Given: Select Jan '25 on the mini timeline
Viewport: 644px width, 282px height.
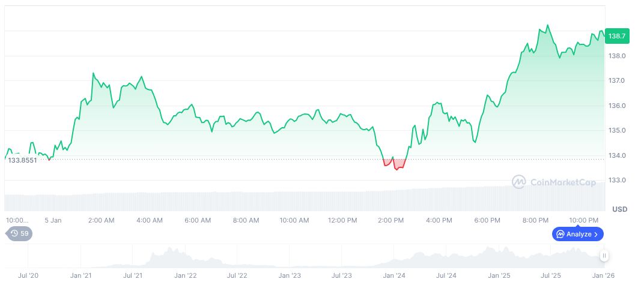Looking at the screenshot, I should [x=499, y=275].
